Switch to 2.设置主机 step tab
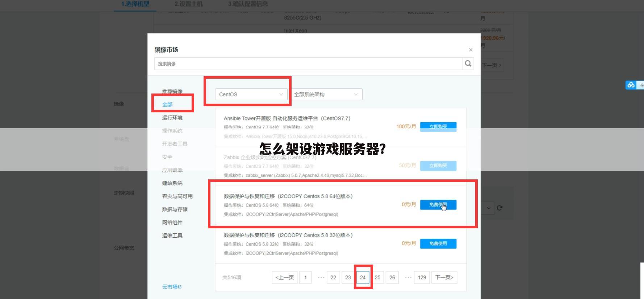This screenshot has height=299, width=644. [189, 4]
